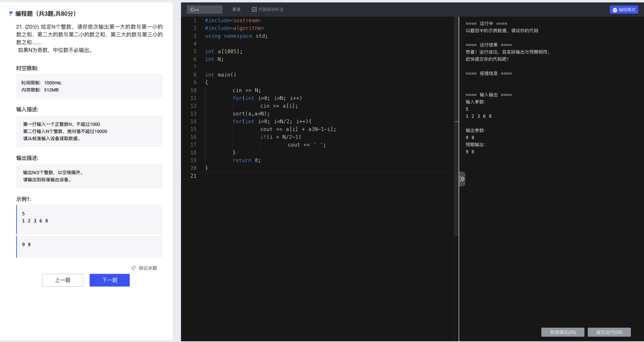The height and width of the screenshot is (342, 644).
Task: Click the 重置 reset button
Action: (236, 9)
